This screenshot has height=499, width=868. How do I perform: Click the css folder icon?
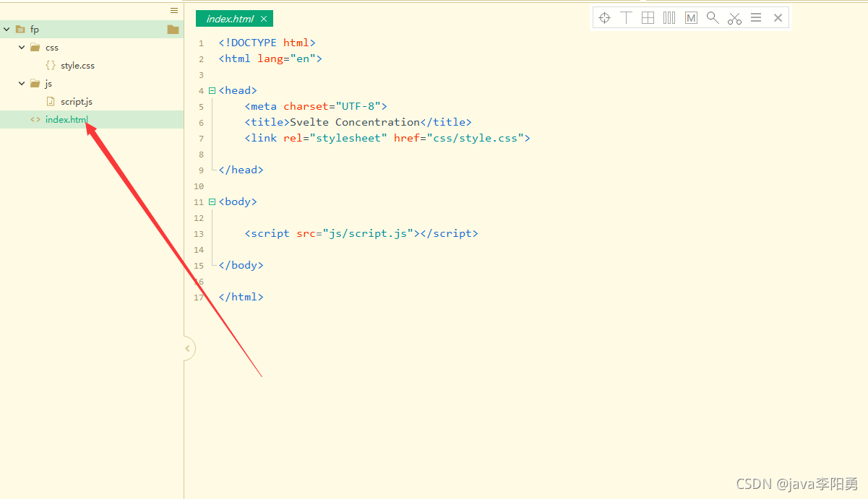[35, 48]
